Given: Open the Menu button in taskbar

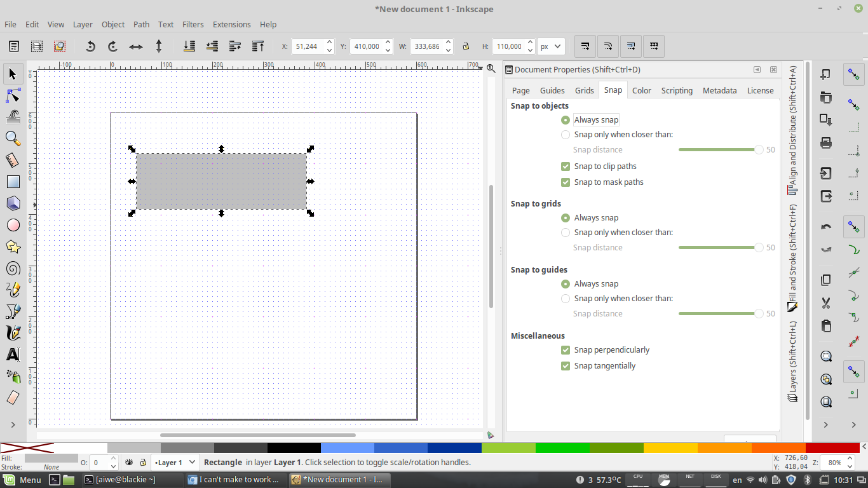Looking at the screenshot, I should (x=23, y=480).
